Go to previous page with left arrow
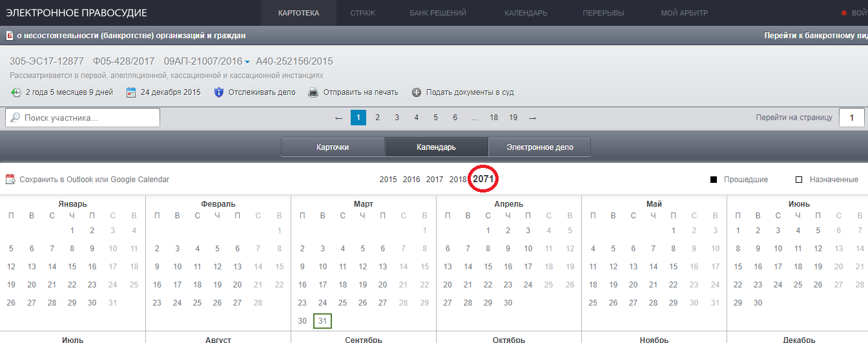Image resolution: width=868 pixels, height=343 pixels. [338, 118]
